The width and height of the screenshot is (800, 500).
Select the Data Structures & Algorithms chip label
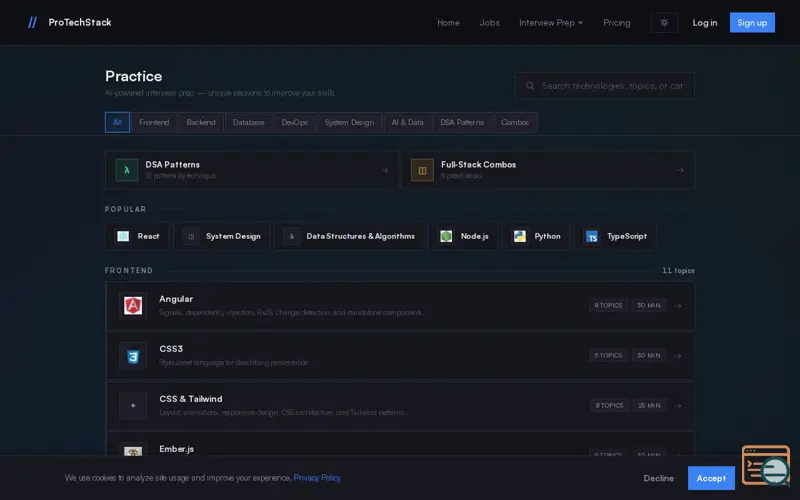tap(360, 236)
